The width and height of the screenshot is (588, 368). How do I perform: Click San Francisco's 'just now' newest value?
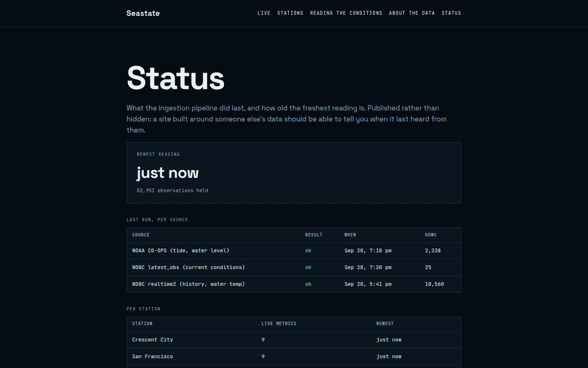(389, 356)
